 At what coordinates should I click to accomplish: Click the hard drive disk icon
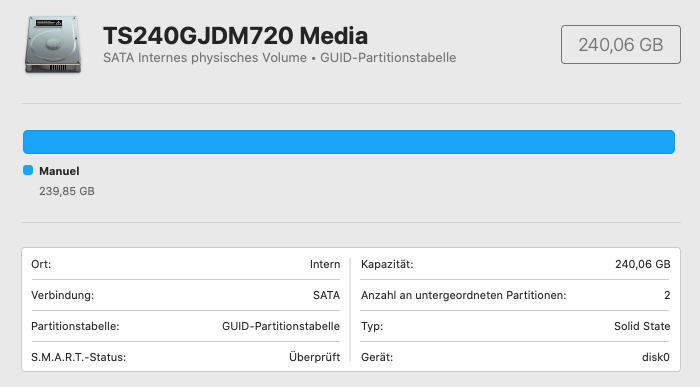point(53,44)
